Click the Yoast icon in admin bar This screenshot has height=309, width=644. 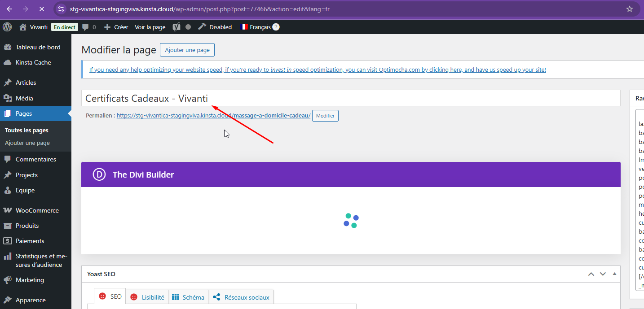pos(177,27)
